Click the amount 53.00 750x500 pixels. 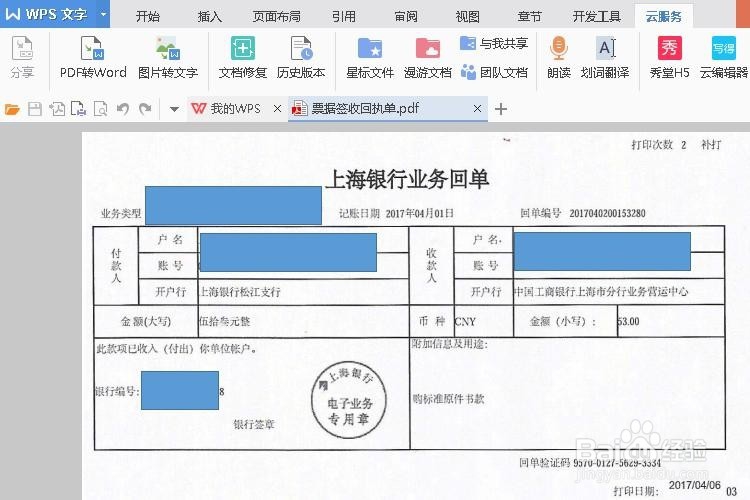pyautogui.click(x=629, y=322)
